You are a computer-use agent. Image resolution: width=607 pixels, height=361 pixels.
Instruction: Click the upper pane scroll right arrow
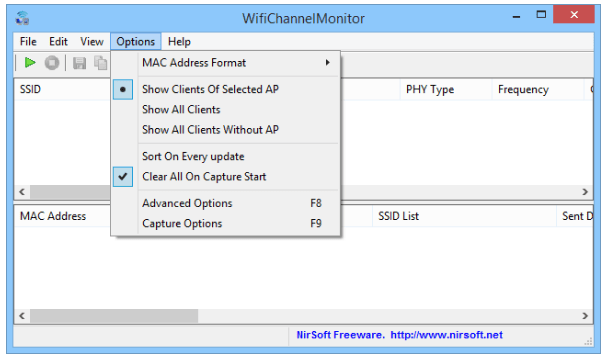[585, 192]
